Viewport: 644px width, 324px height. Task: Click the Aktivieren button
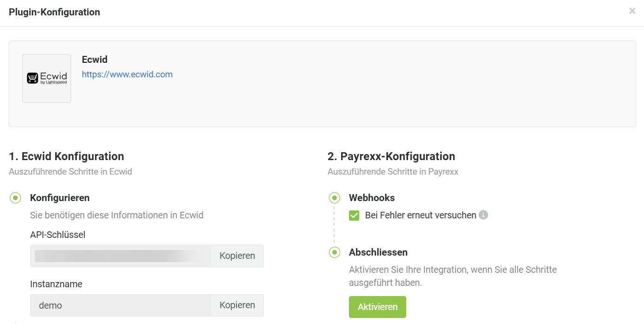point(377,307)
